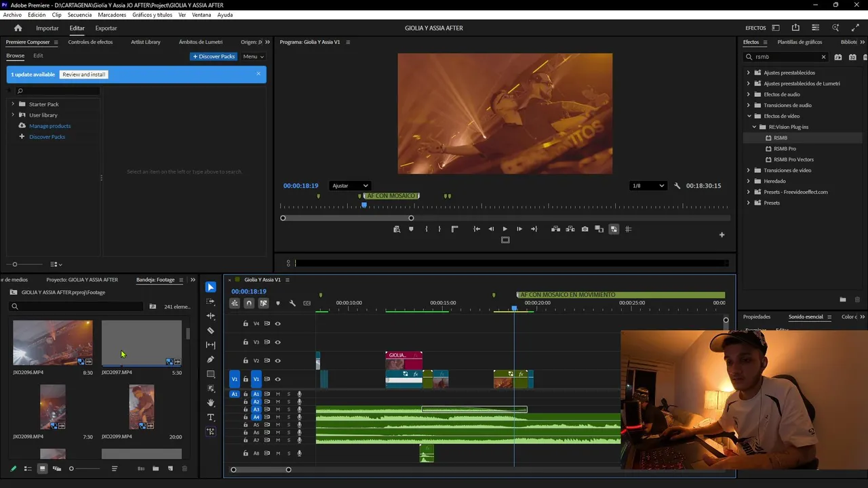The width and height of the screenshot is (868, 488).
Task: Toggle visibility eye for track V4
Action: coord(277,324)
